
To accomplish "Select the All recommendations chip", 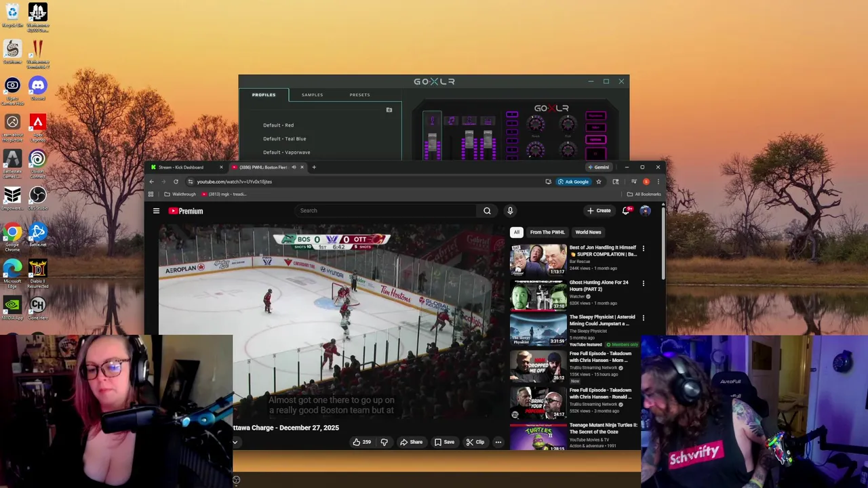I will pos(516,232).
